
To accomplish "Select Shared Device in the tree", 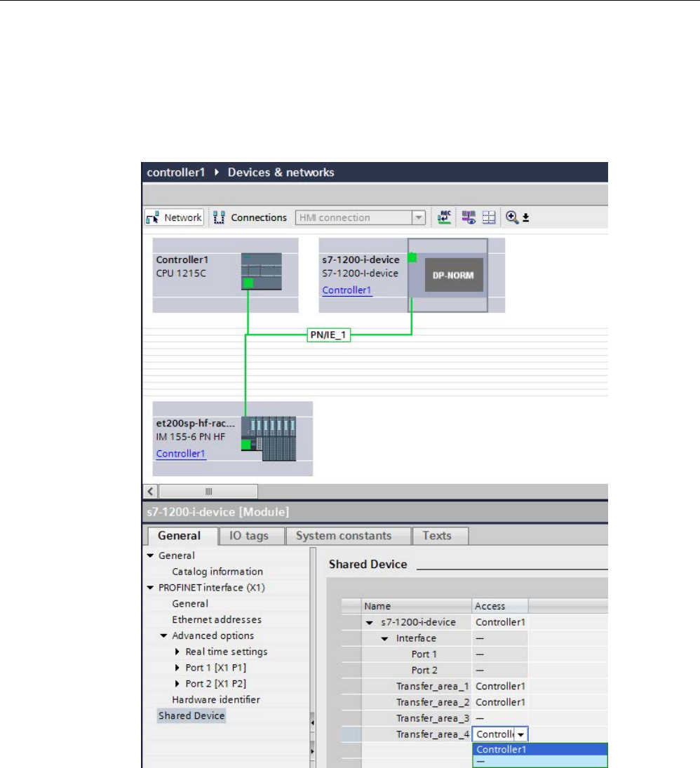I will [x=191, y=715].
